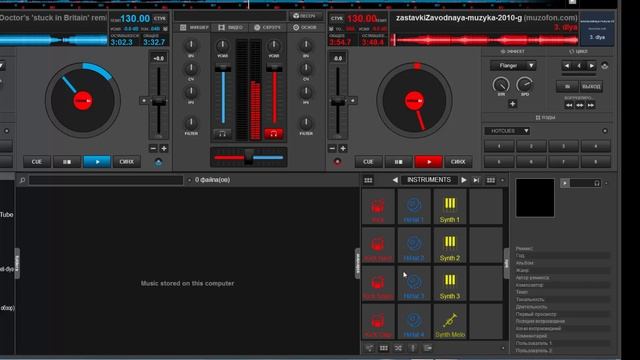The image size is (640, 360).
Task: Toggle the pause button on right deck
Action: pos(398,162)
